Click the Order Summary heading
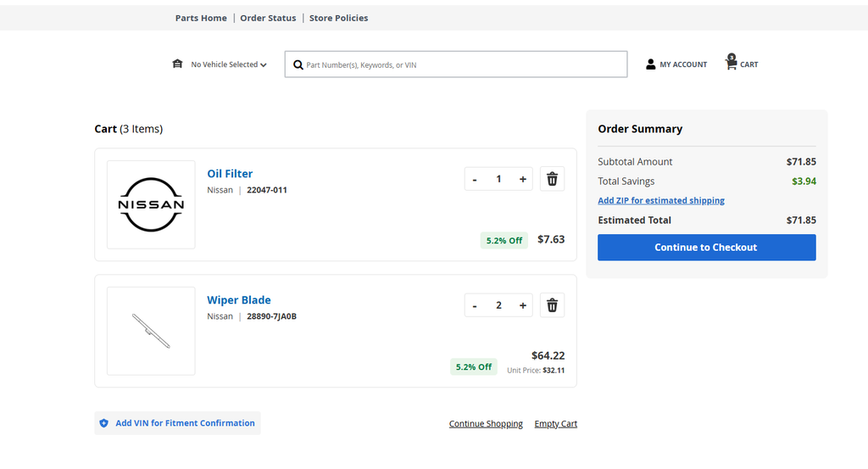Image resolution: width=868 pixels, height=469 pixels. (640, 129)
